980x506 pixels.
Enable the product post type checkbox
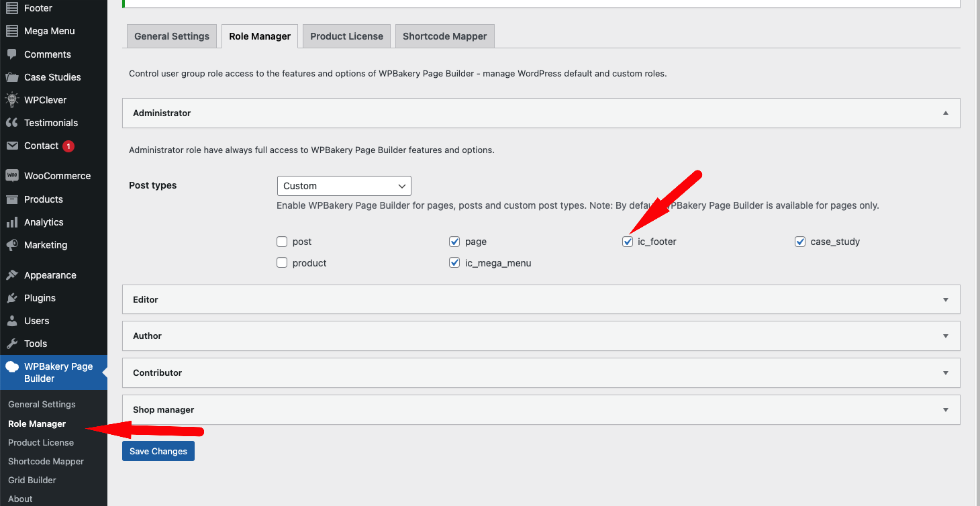(x=282, y=263)
